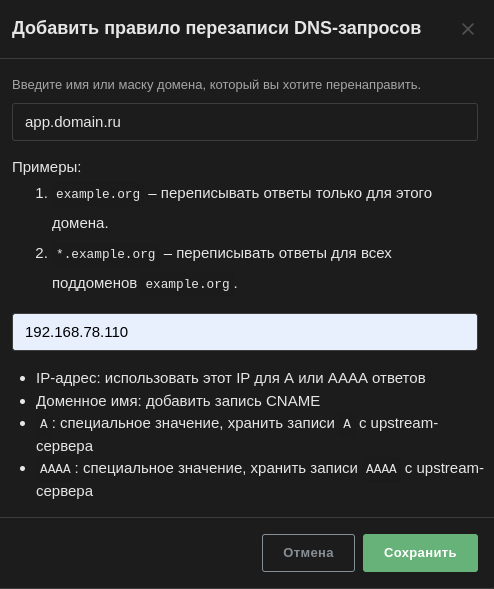Click the text переписывать ответы только для этого
494x589 pixels.
(x=296, y=193)
